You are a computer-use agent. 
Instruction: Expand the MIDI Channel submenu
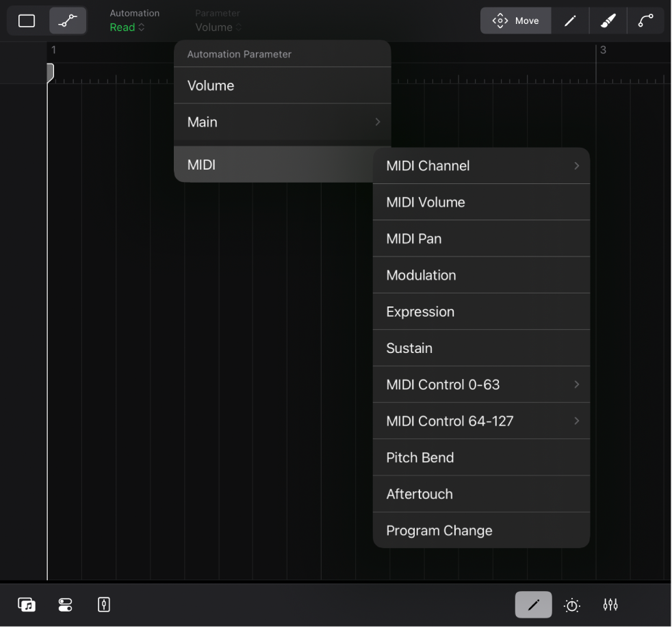click(x=481, y=166)
